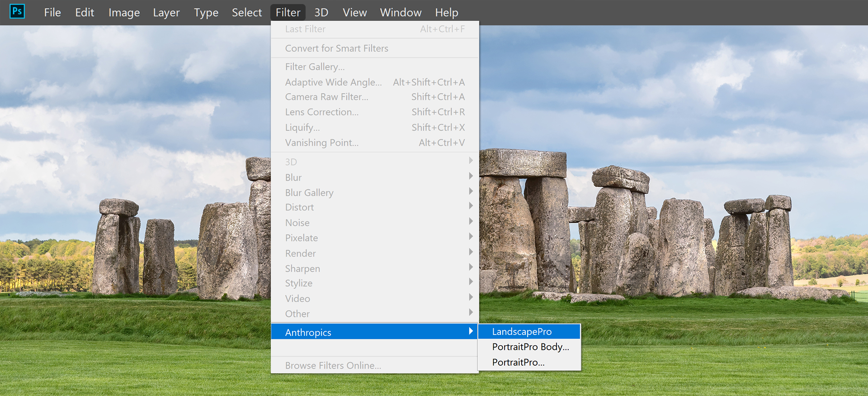Viewport: 868px width, 396px height.
Task: Click Convert for Smart Filters
Action: pos(336,48)
